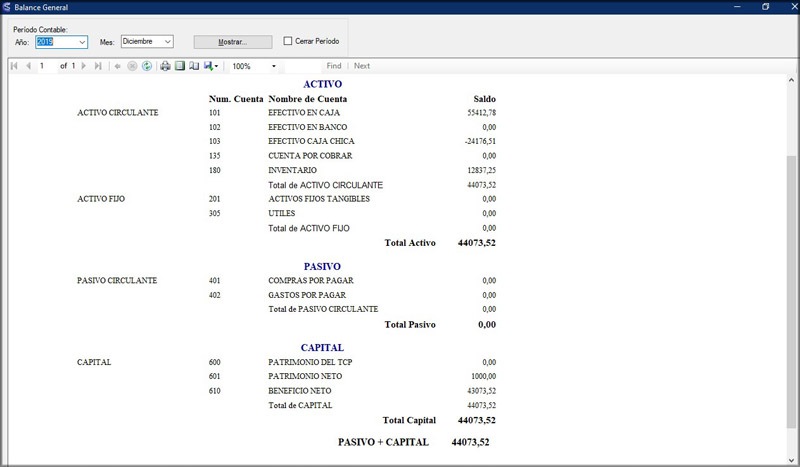Click Nombre de Cuenta column header
800x467 pixels.
(x=308, y=99)
